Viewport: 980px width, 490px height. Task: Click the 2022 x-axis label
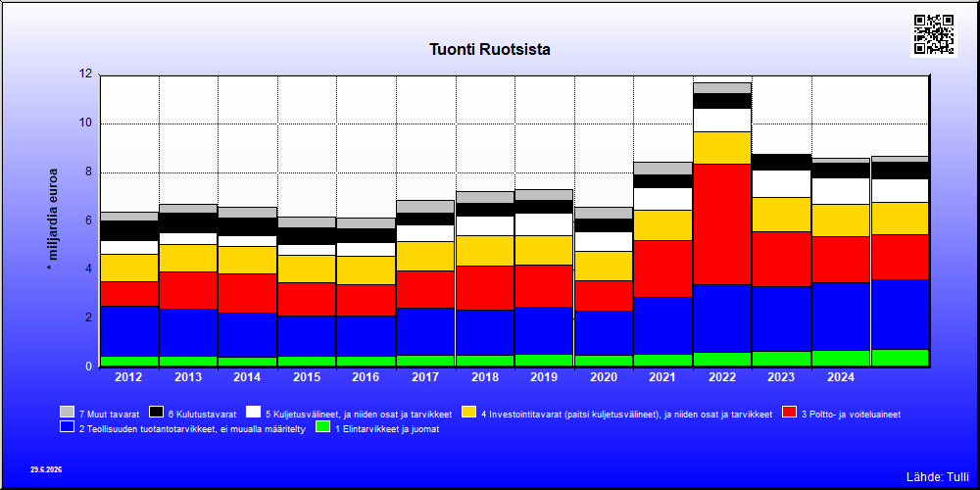pos(722,377)
